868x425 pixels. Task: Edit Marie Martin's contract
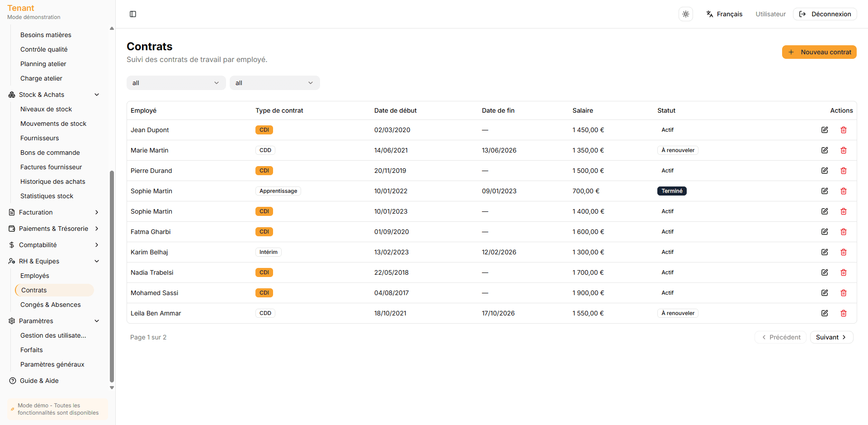click(x=825, y=150)
